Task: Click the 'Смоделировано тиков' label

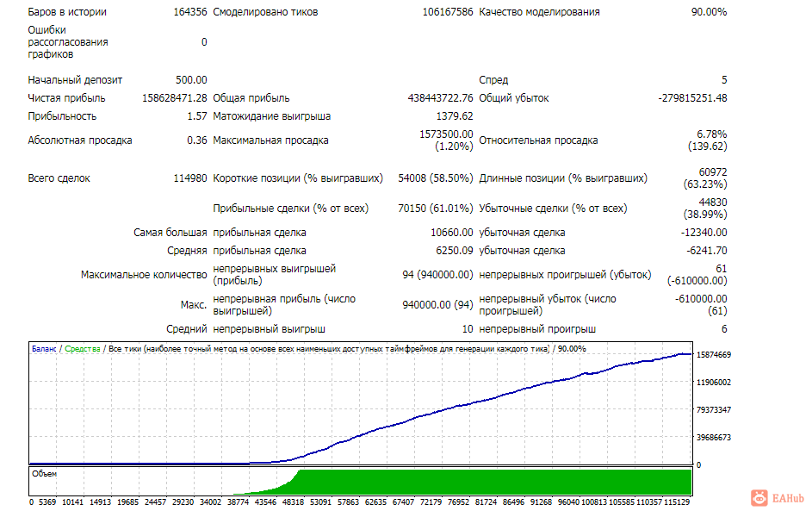Action: (265, 12)
